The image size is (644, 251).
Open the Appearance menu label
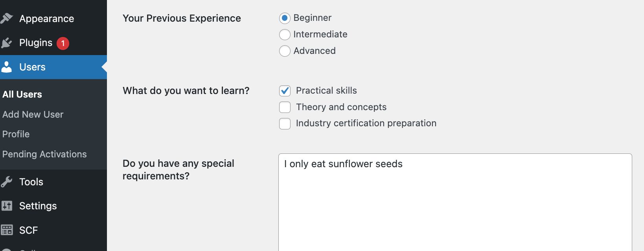46,18
